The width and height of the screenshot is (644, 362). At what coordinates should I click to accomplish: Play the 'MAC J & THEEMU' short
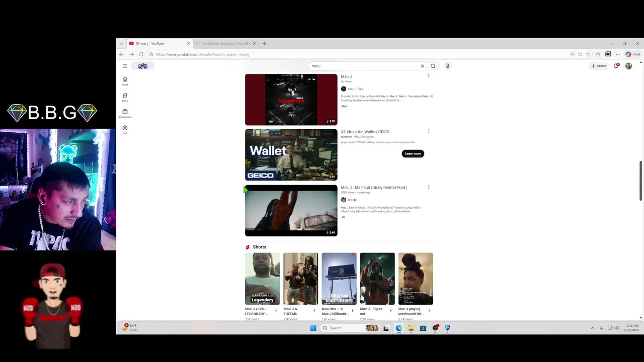point(300,279)
